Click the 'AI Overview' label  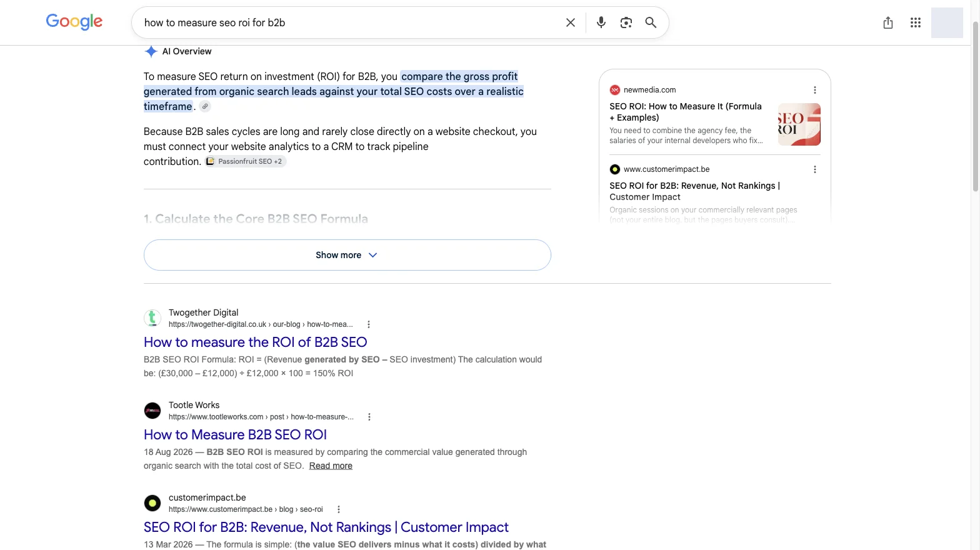pos(187,51)
